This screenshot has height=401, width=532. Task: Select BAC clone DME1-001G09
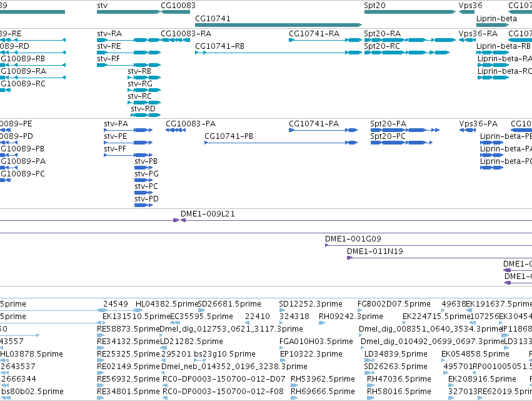coord(353,239)
